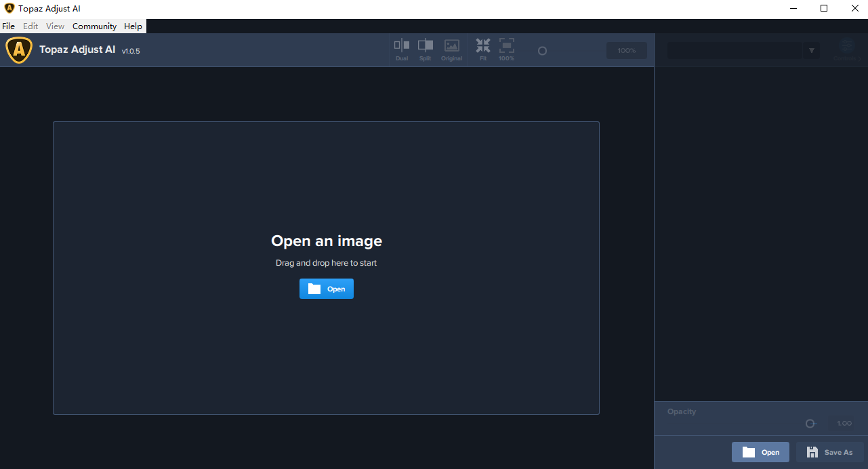The height and width of the screenshot is (469, 868).
Task: Click the blue Open button in center
Action: 327,289
